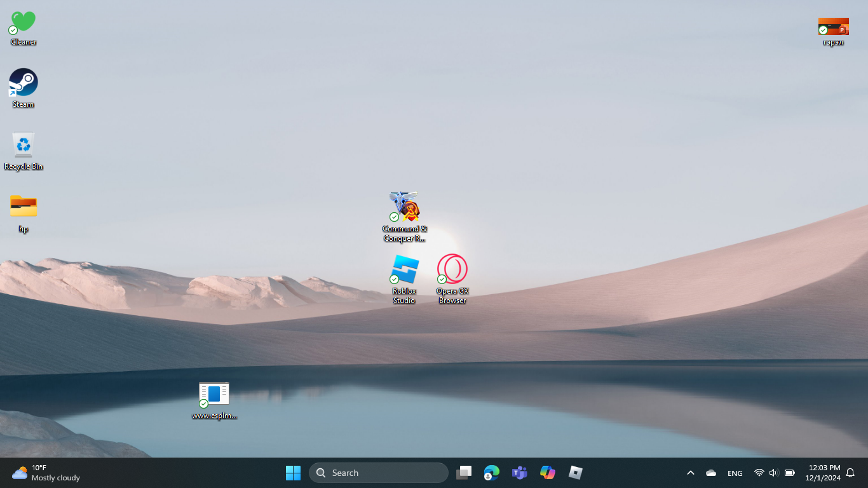Open Roblox from the taskbar
Viewport: 868px width, 488px height.
[x=575, y=473]
